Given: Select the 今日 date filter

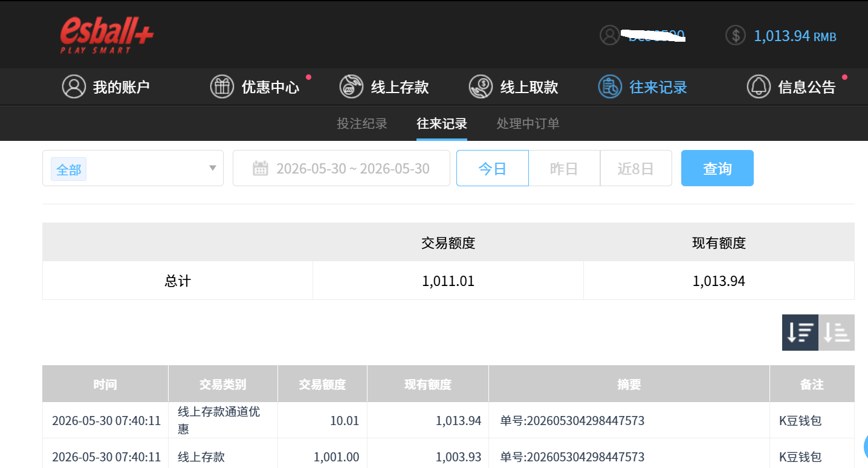Looking at the screenshot, I should point(493,168).
